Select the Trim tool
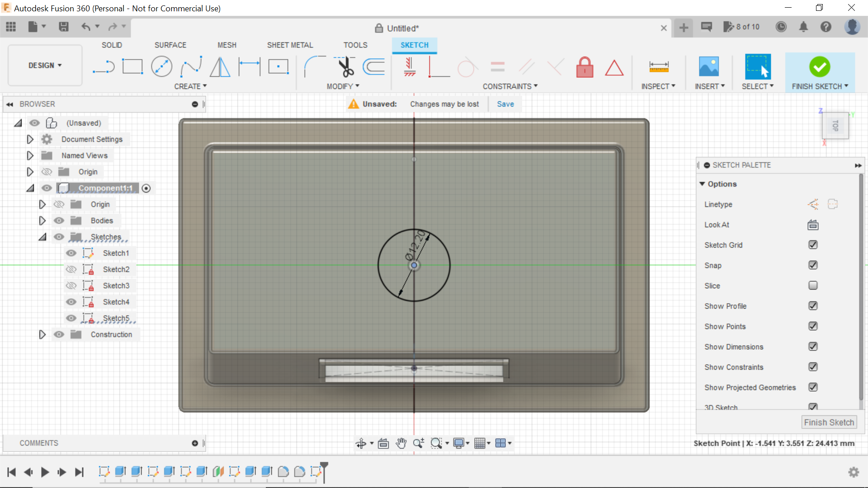Viewport: 868px width, 488px height. [344, 66]
